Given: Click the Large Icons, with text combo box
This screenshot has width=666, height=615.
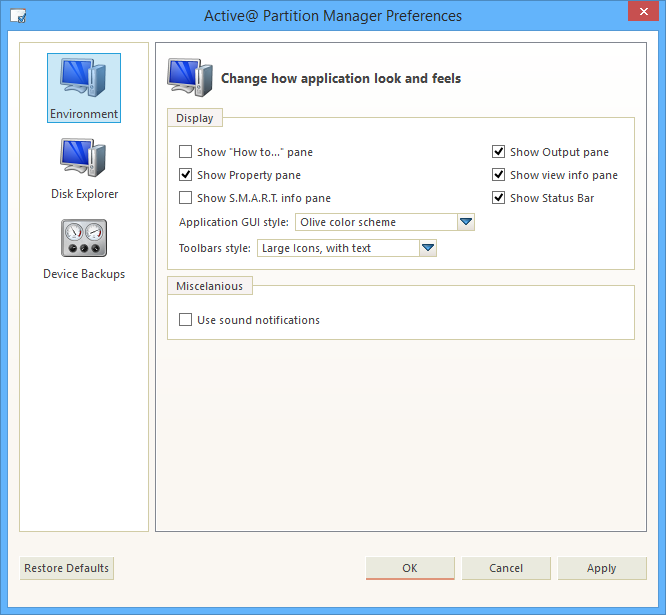Looking at the screenshot, I should pos(347,248).
